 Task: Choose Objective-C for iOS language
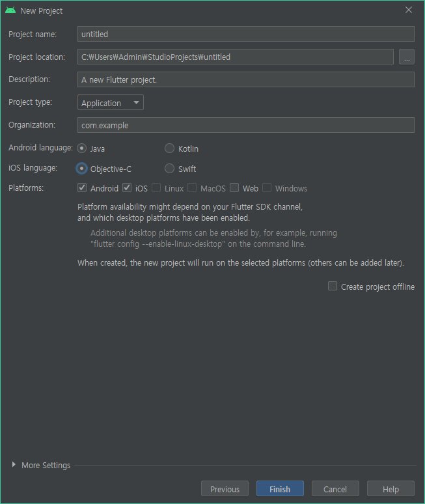click(81, 169)
